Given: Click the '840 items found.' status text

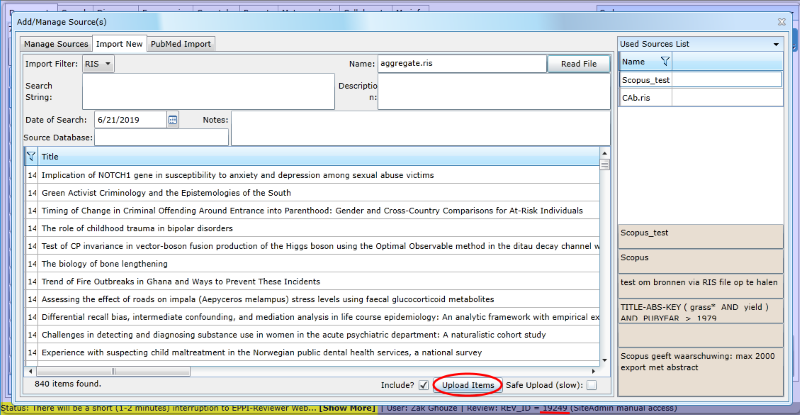Looking at the screenshot, I should (68, 384).
